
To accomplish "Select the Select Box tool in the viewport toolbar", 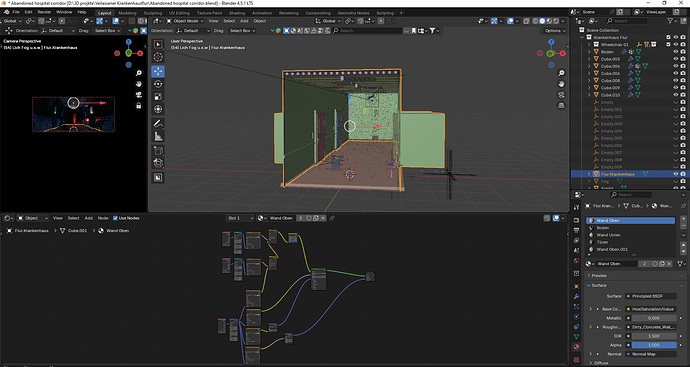I will pos(158,44).
